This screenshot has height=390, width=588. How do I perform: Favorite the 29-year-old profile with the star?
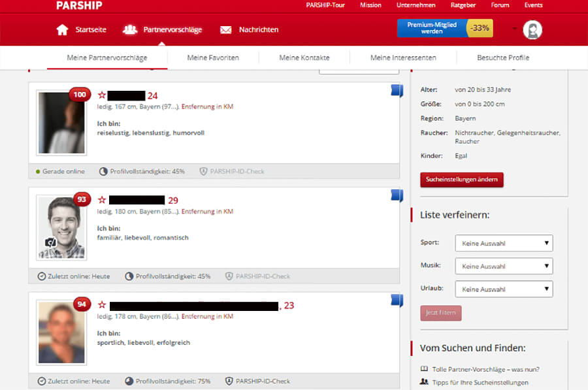(102, 200)
